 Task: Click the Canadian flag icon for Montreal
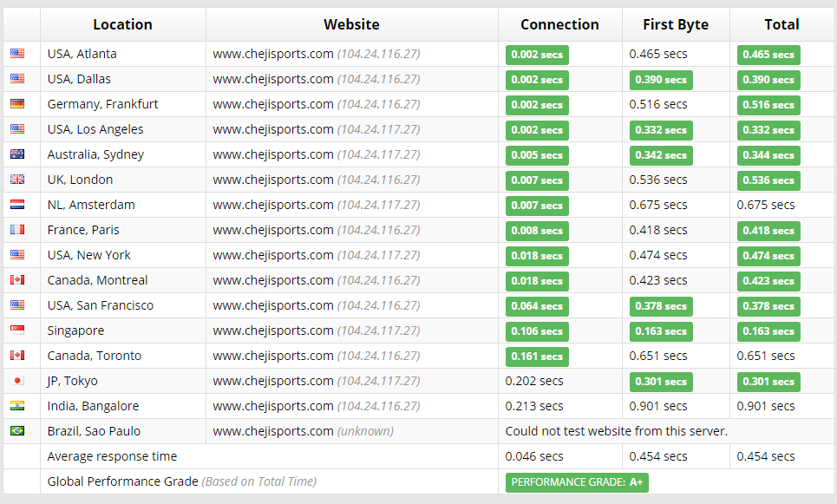click(x=17, y=280)
